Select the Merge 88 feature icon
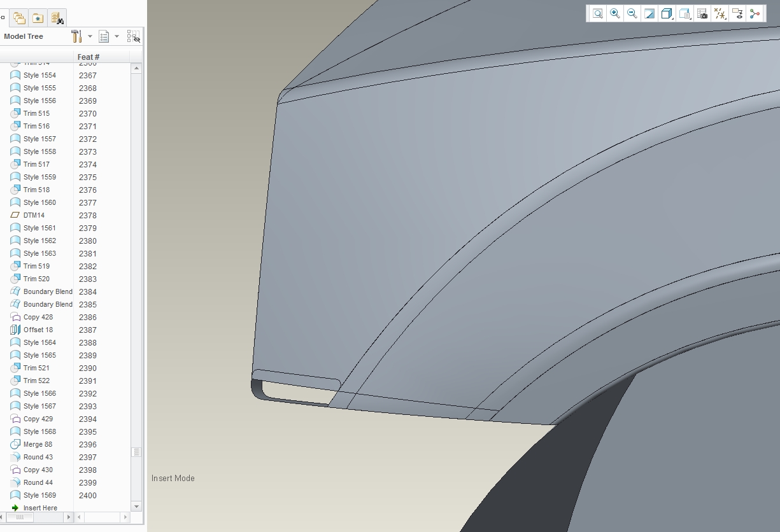This screenshot has width=780, height=532. 15,444
